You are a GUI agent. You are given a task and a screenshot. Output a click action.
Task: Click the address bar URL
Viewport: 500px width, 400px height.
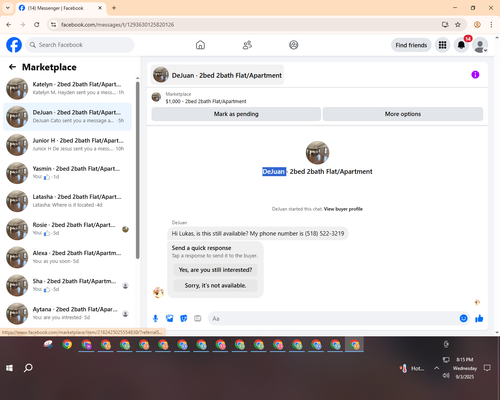117,25
